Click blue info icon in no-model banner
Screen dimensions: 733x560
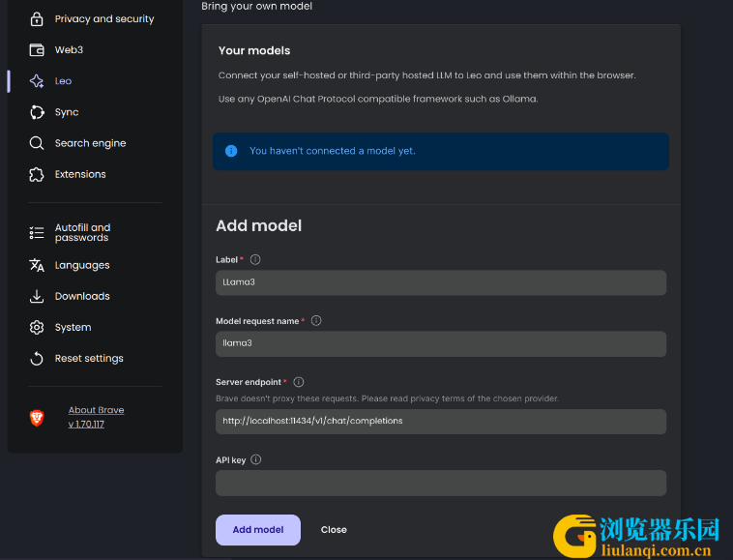point(231,151)
